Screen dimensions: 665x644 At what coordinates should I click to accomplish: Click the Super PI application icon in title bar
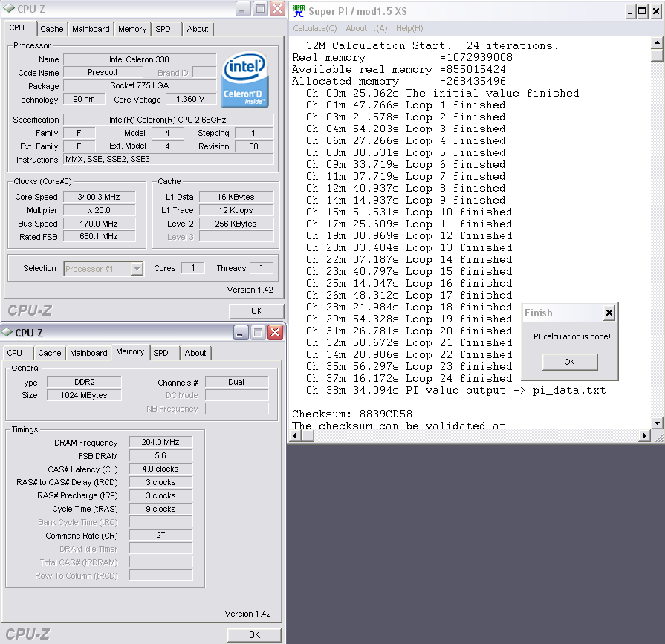299,11
